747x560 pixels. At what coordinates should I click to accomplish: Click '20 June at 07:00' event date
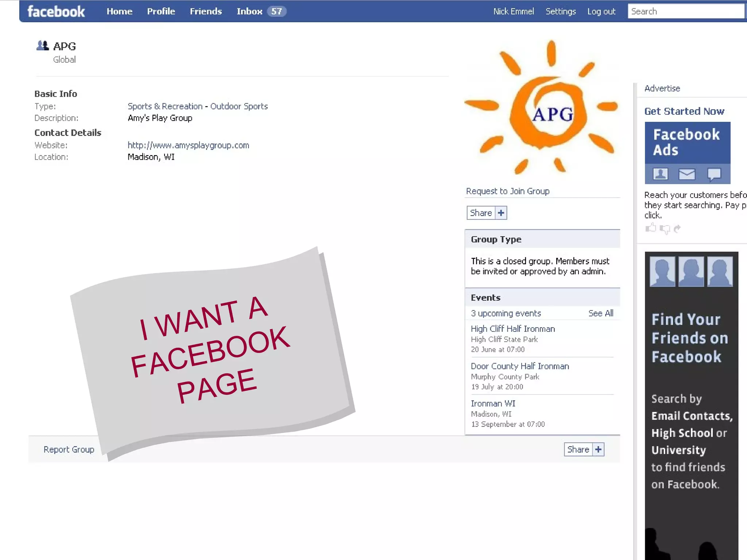click(x=498, y=349)
